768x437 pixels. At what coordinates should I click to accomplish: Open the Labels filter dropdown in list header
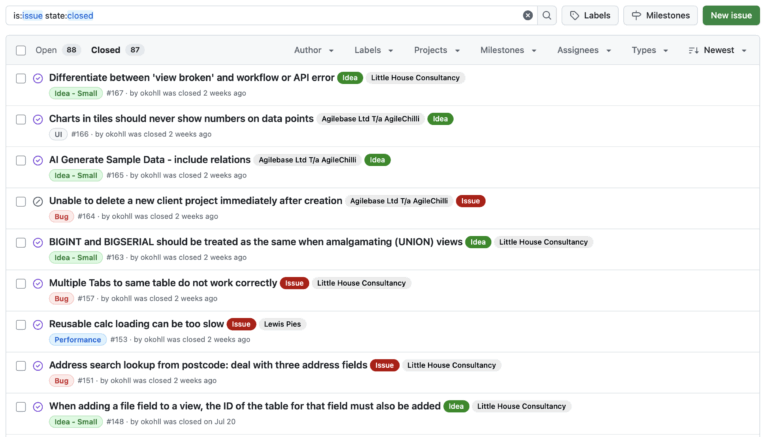pyautogui.click(x=374, y=50)
